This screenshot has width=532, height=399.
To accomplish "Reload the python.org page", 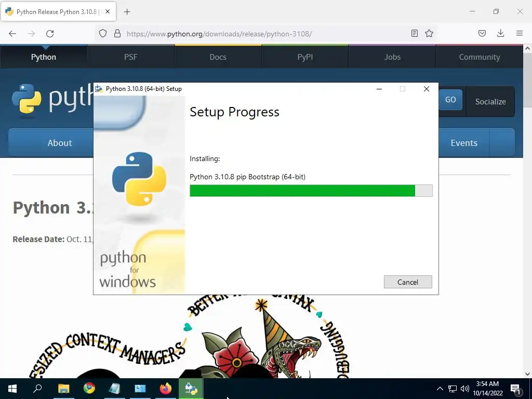I will (x=50, y=34).
